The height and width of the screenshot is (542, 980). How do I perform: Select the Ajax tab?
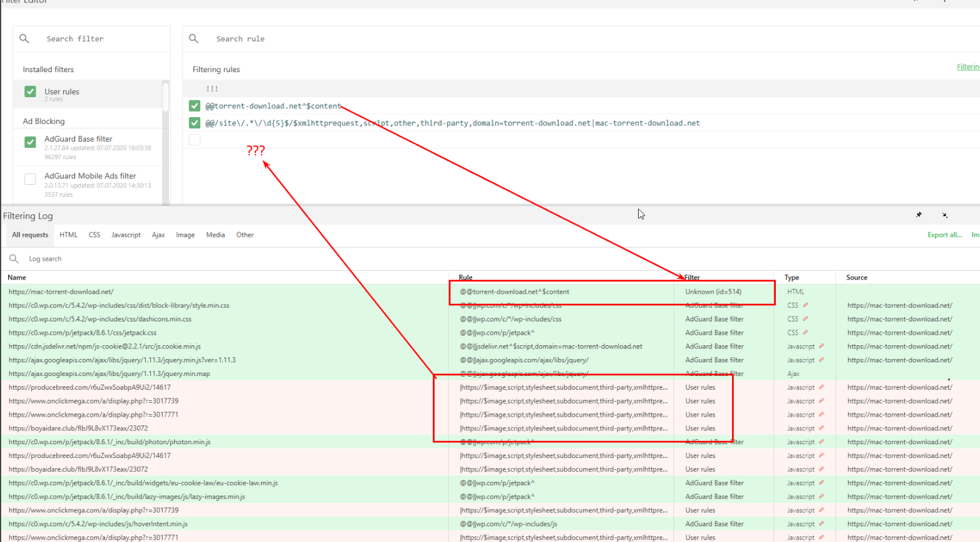158,235
